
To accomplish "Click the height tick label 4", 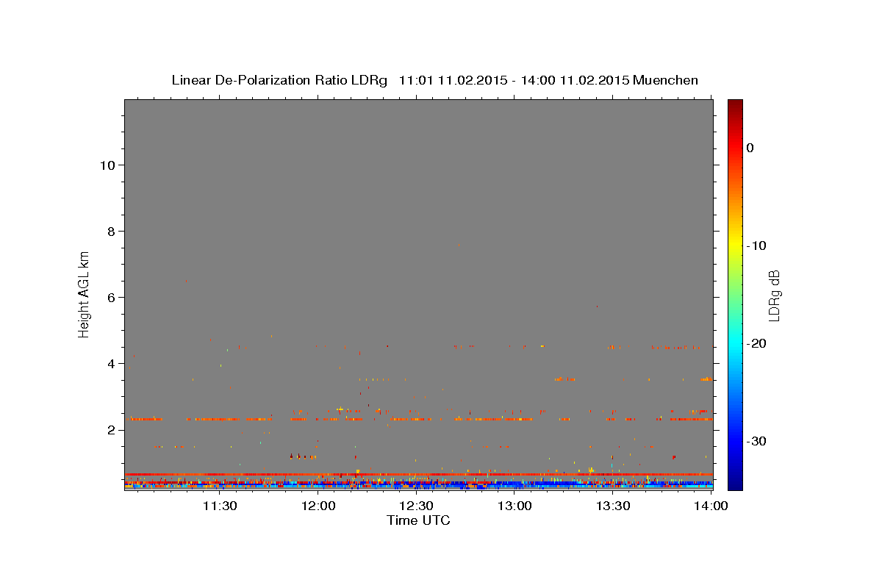I will pyautogui.click(x=110, y=363).
